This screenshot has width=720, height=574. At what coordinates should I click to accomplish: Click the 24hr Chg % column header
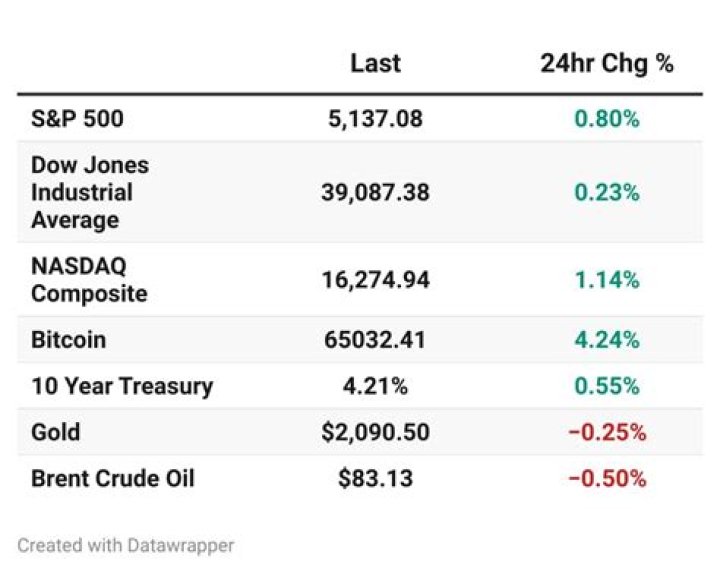607,63
